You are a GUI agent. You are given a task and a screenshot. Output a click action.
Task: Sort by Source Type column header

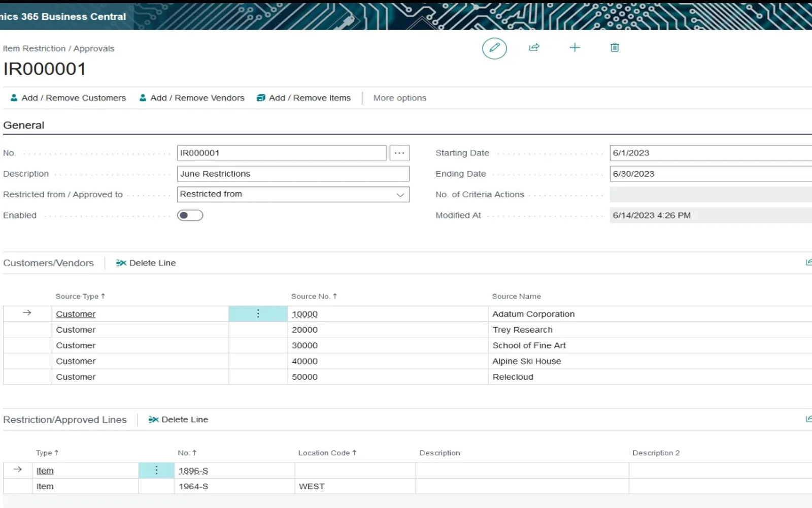[80, 296]
